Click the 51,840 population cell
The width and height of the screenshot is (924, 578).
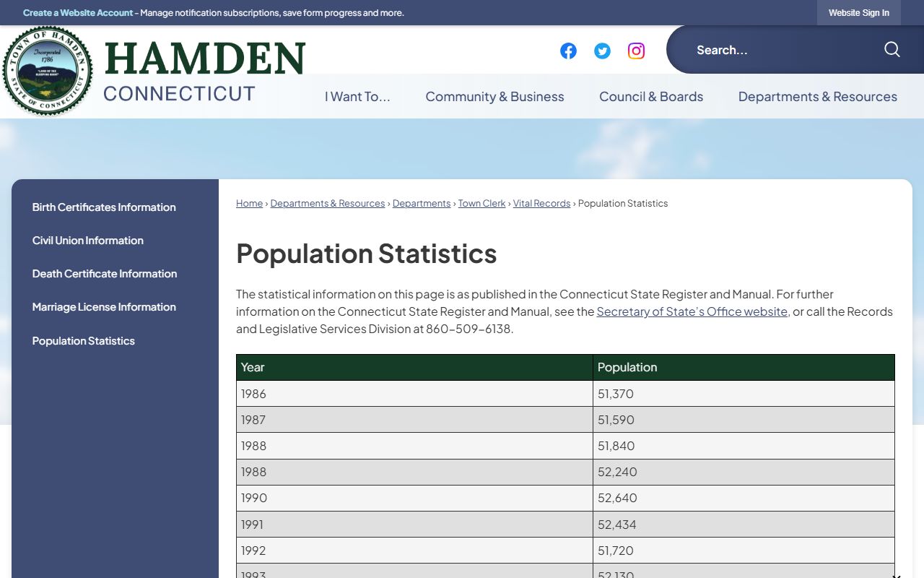(744, 446)
